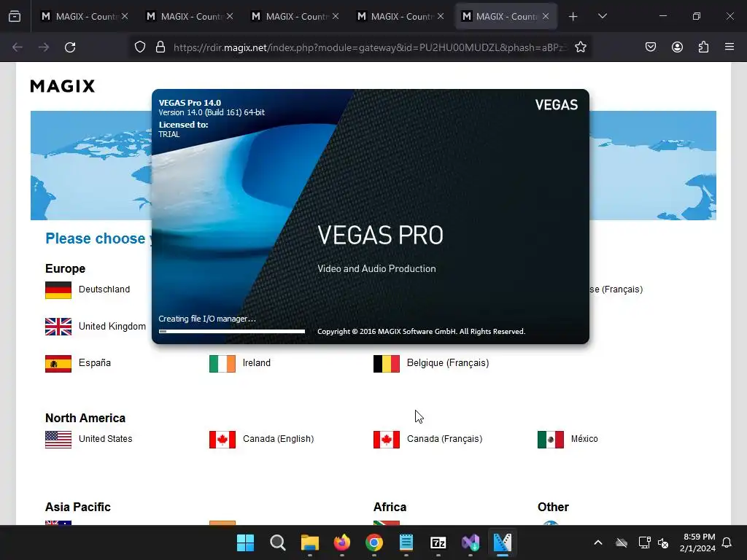Open Firefox View tab overview icon
The image size is (747, 560).
15,16
